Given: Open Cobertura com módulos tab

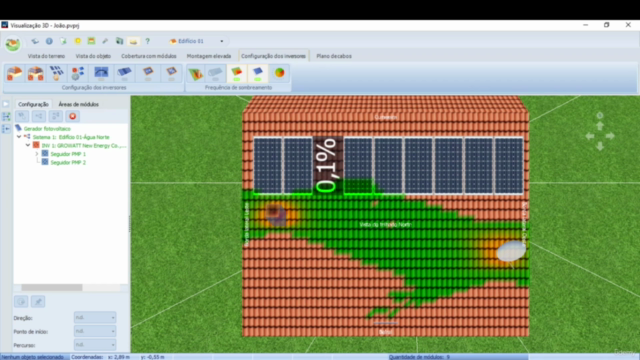Looking at the screenshot, I should click(149, 56).
